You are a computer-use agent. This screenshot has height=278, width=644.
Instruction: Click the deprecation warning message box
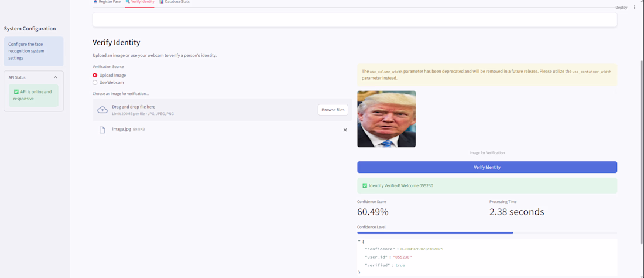487,74
